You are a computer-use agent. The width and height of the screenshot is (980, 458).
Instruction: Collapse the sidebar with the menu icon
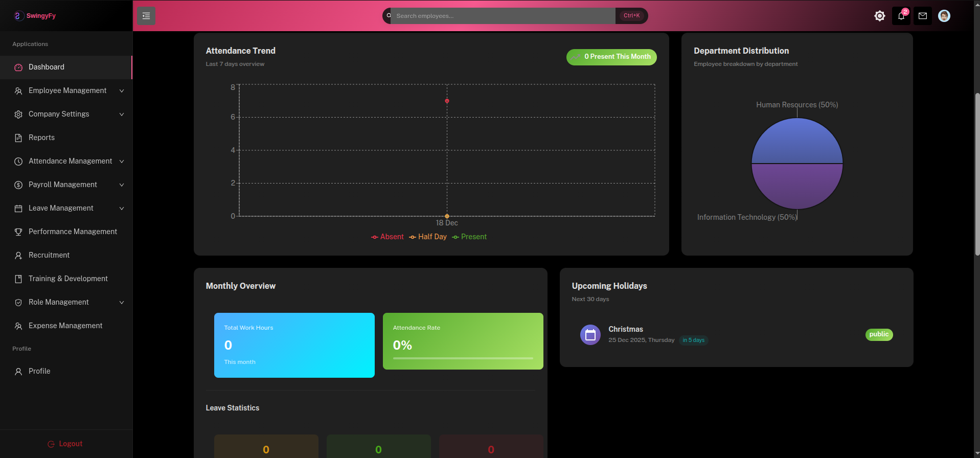tap(146, 16)
